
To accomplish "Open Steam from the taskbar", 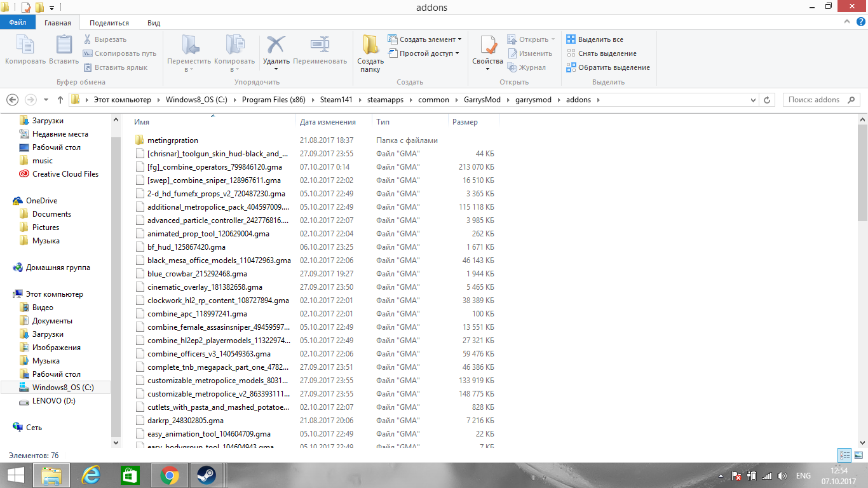I will click(206, 475).
